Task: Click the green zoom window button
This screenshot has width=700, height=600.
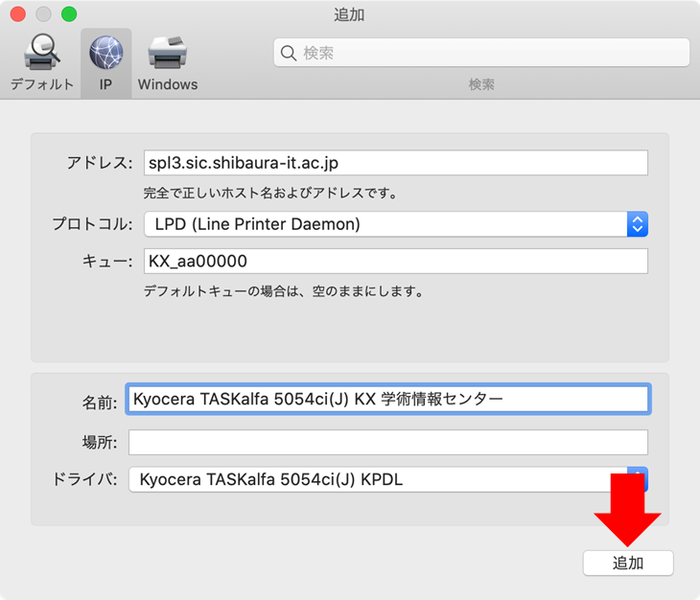Action: 69,14
